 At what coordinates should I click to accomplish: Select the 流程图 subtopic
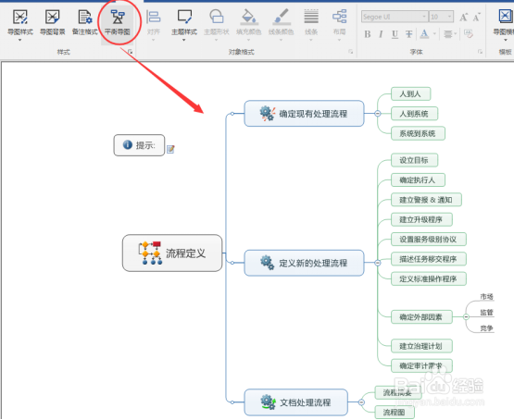point(395,413)
